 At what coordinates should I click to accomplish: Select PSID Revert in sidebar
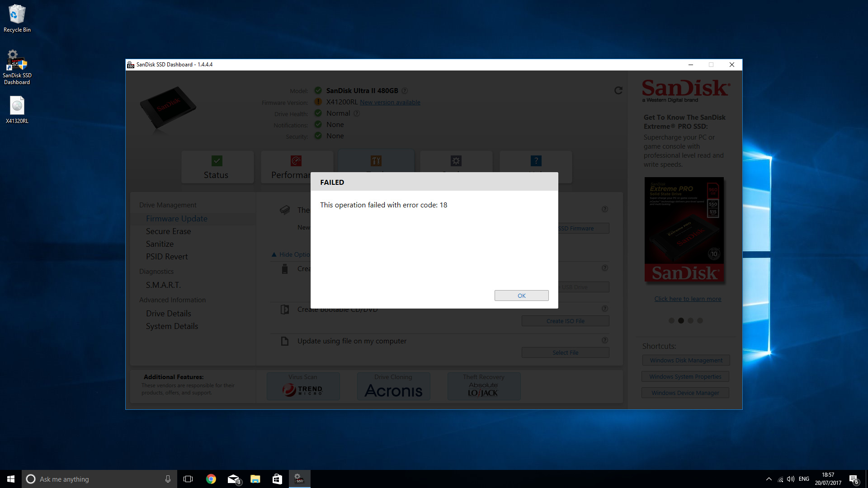166,257
